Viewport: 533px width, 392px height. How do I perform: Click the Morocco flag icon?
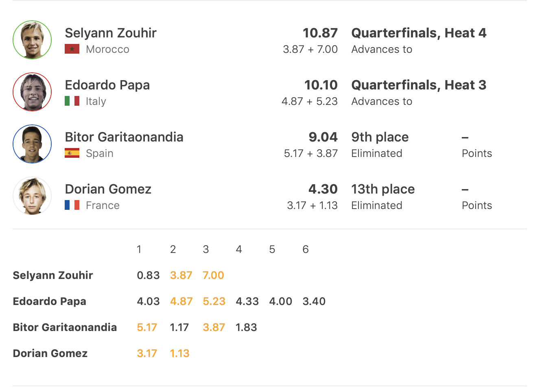pyautogui.click(x=72, y=49)
